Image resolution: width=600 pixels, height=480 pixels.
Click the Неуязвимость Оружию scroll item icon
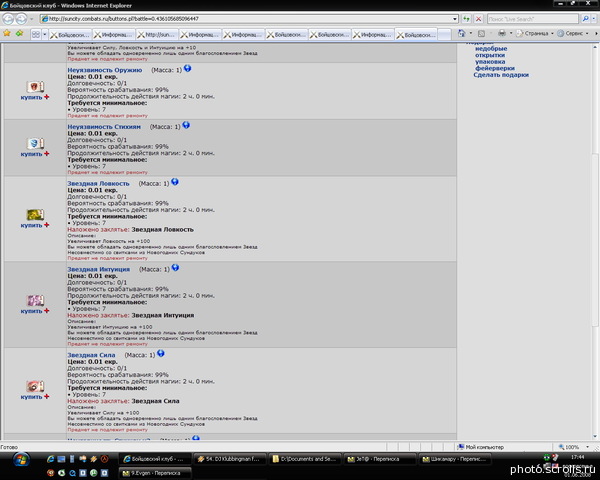[x=35, y=87]
